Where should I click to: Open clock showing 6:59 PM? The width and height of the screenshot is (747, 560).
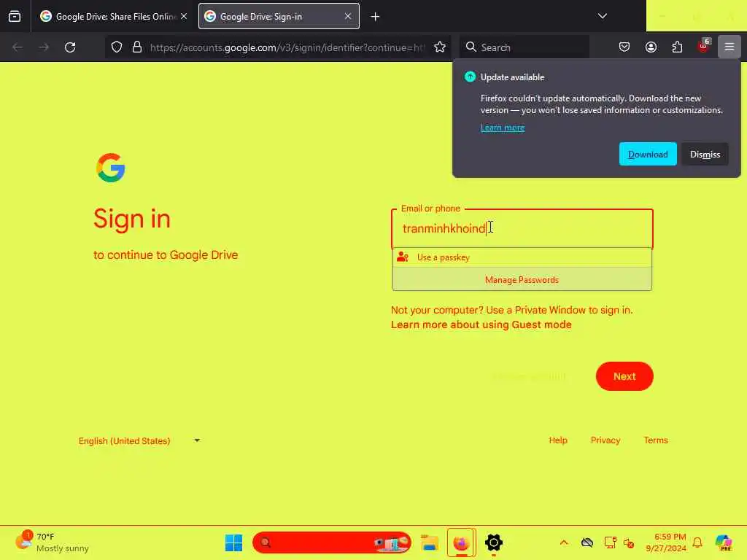pyautogui.click(x=666, y=542)
